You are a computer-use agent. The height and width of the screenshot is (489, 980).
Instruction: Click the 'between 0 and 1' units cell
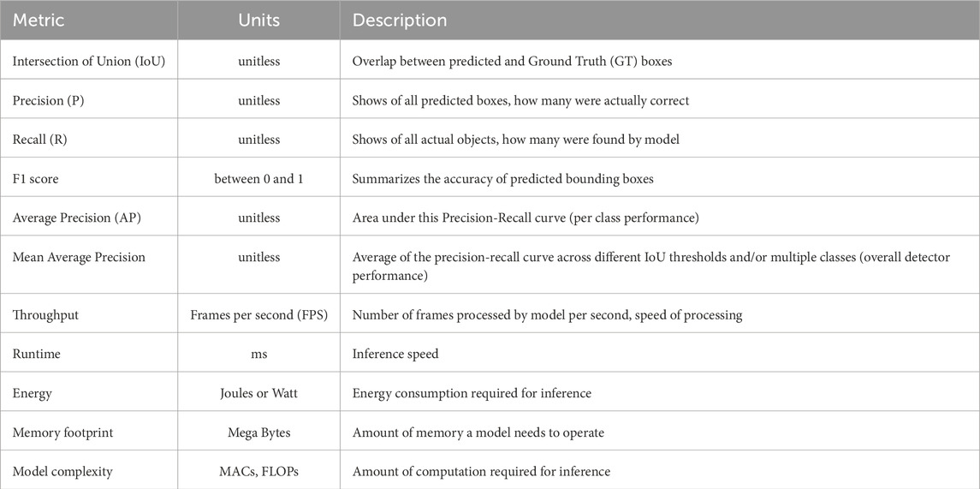258,179
